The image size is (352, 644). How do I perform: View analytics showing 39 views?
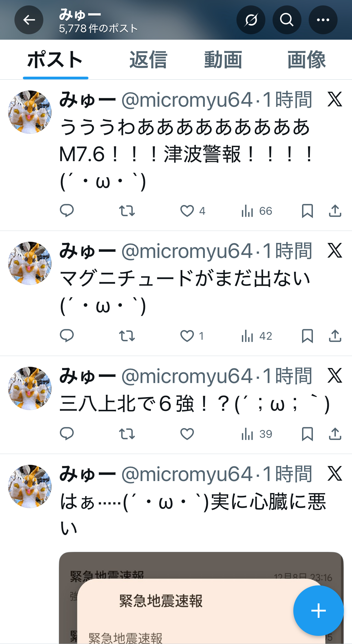(x=257, y=434)
